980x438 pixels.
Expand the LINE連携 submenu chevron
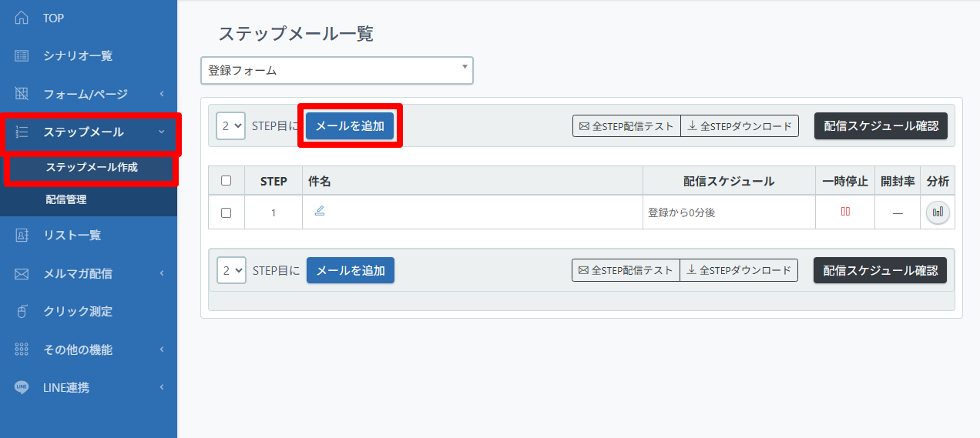point(162,387)
